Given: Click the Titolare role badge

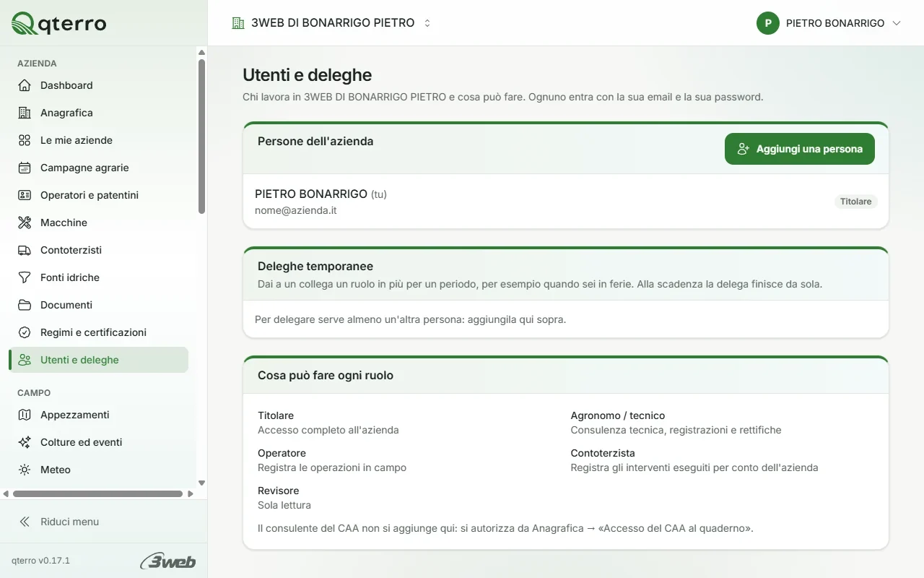Looking at the screenshot, I should [856, 202].
